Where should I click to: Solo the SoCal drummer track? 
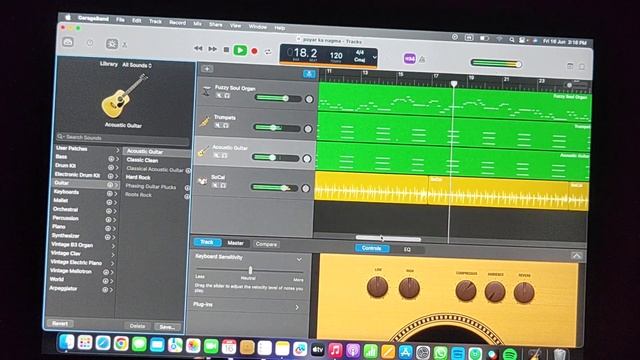tap(223, 185)
